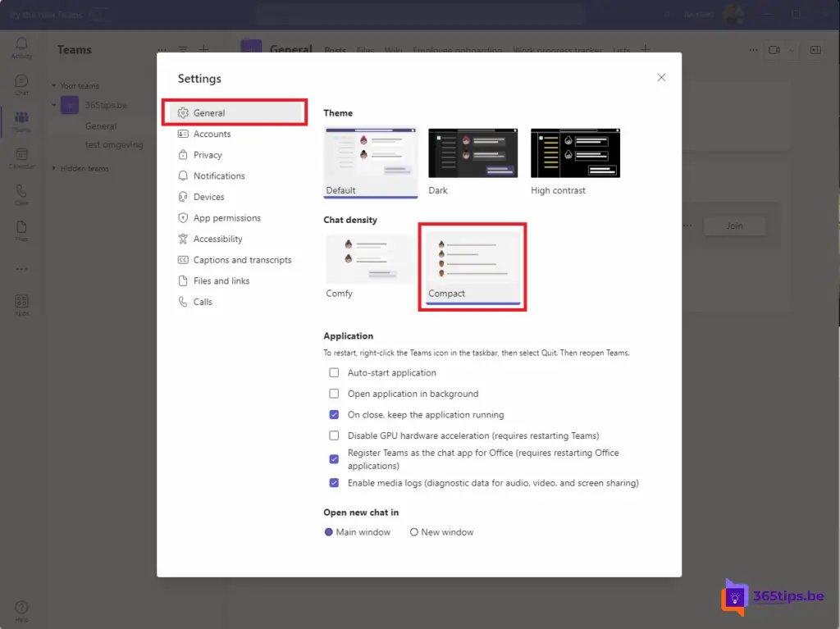The width and height of the screenshot is (840, 629).
Task: Select New window radio option
Action: (414, 532)
